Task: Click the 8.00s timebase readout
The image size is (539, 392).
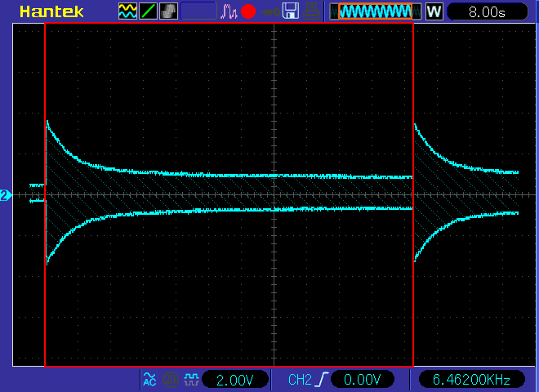Action: pos(487,12)
